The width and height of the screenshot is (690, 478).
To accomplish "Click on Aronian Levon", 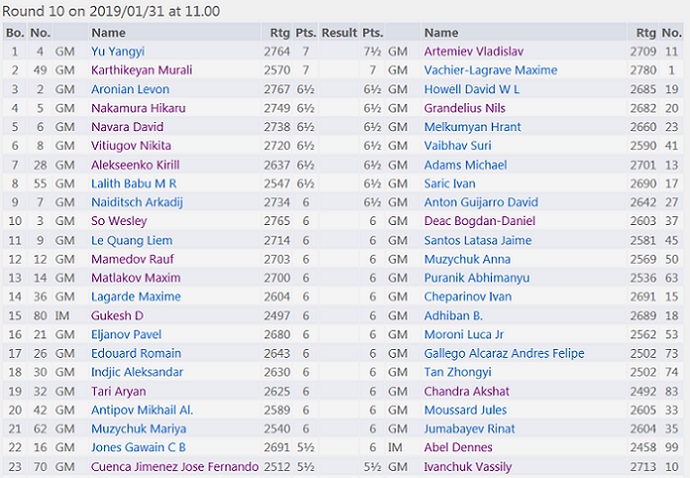I will (130, 89).
